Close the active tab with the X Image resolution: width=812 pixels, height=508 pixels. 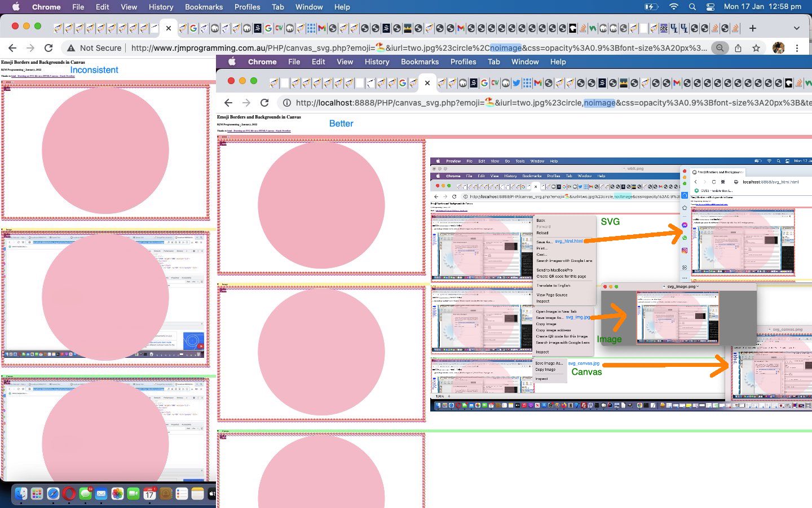[x=168, y=28]
